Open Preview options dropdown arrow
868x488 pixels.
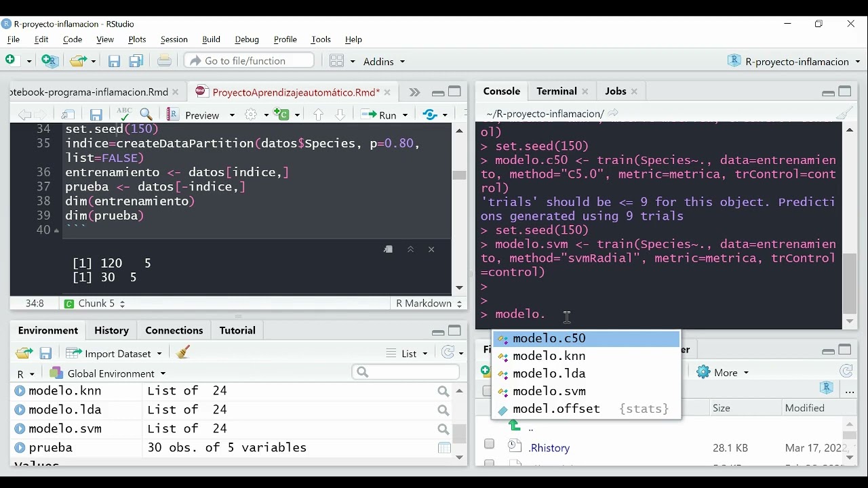(x=232, y=115)
